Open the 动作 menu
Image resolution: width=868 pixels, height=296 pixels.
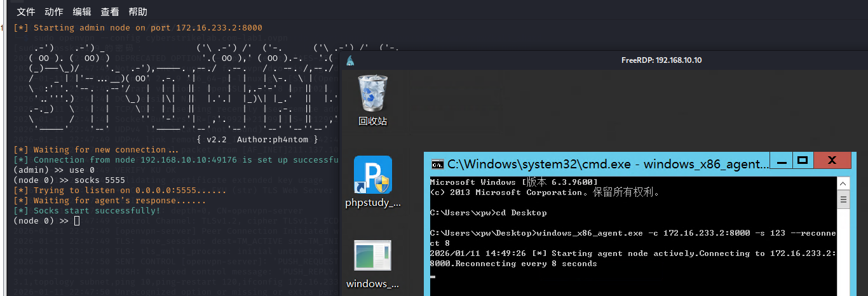click(x=54, y=12)
